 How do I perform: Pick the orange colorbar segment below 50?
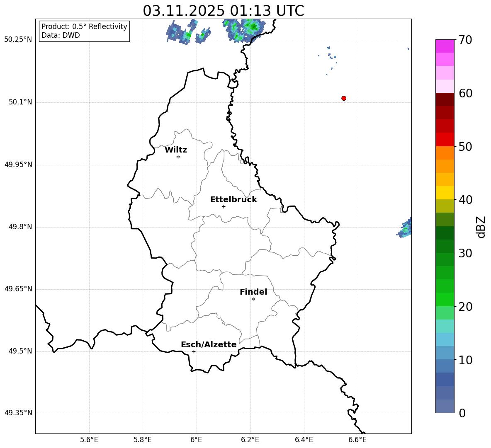(445, 153)
